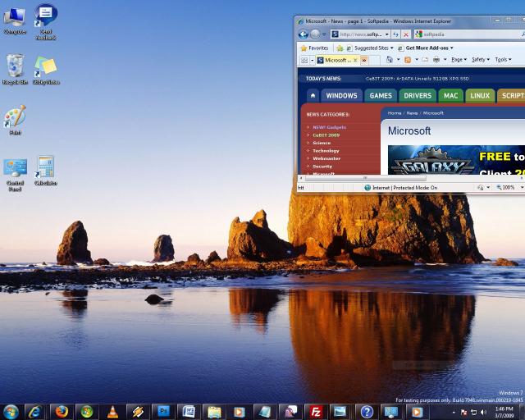This screenshot has width=525, height=420.
Task: Click the browser Back button
Action: tap(304, 34)
